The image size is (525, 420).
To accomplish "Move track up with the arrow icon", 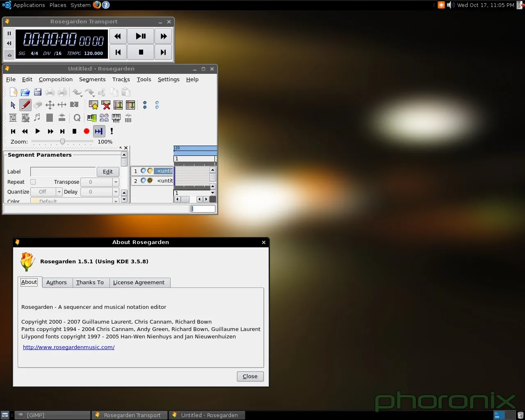I will pyautogui.click(x=118, y=105).
